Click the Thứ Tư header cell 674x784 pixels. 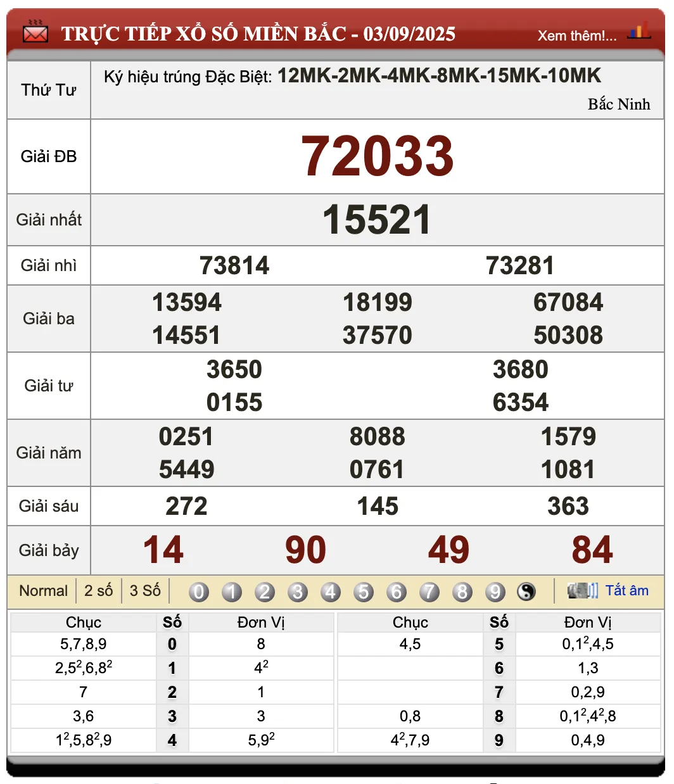(x=48, y=90)
